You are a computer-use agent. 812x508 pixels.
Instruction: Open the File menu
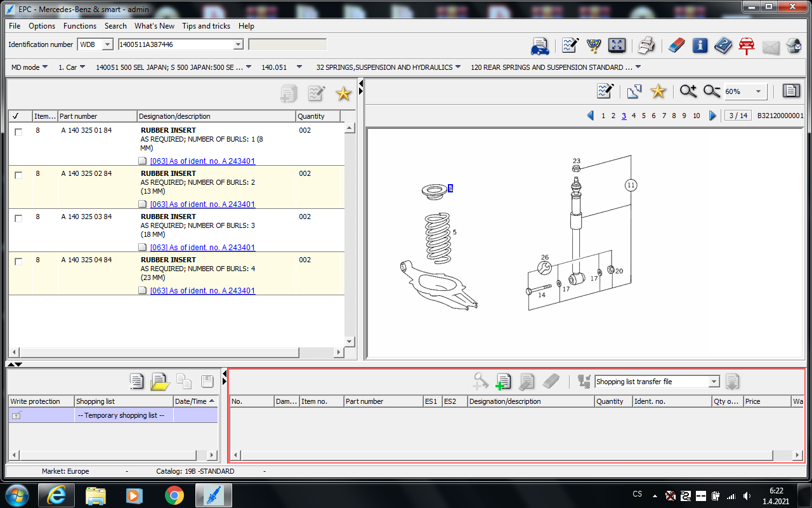coord(15,26)
